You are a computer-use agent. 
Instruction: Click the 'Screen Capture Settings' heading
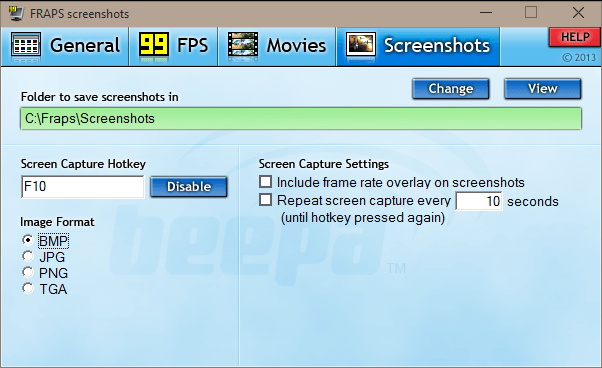pyautogui.click(x=324, y=164)
